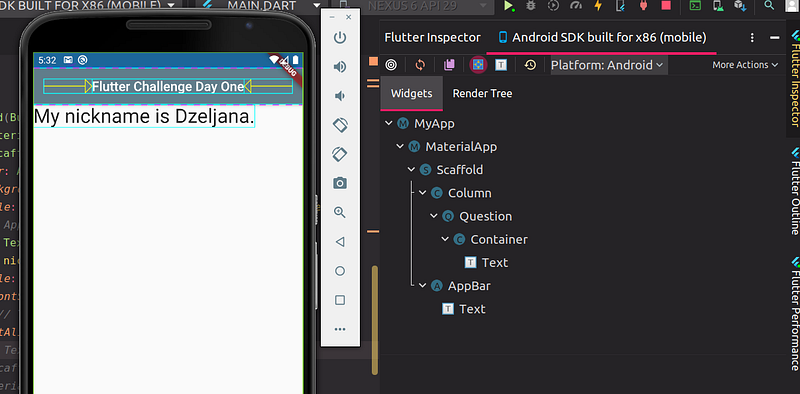Screen dimensions: 800x394
Task: Enable Select Widget Mode target icon
Action: coord(391,65)
